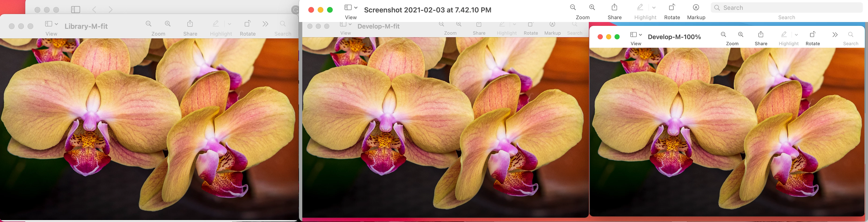
Task: Click Rotate icon in Screenshot 2021-02-03 window
Action: coord(672,7)
